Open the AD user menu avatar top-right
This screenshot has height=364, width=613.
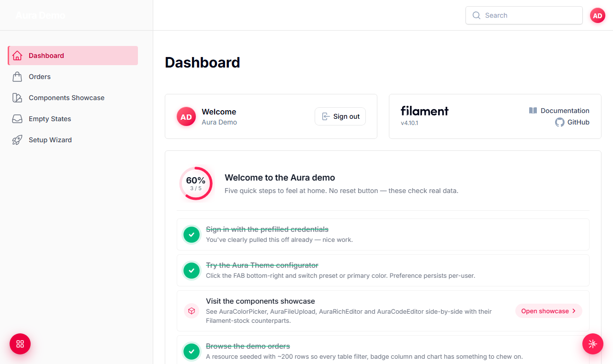point(598,15)
